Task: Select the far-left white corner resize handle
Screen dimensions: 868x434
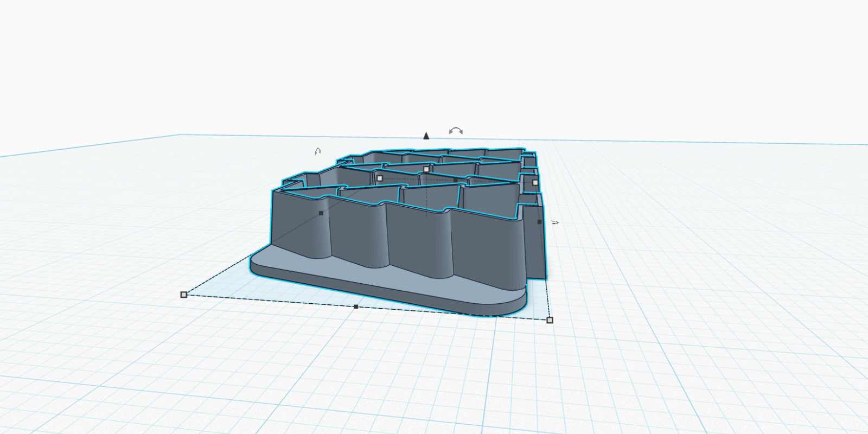Action: pyautogui.click(x=379, y=178)
